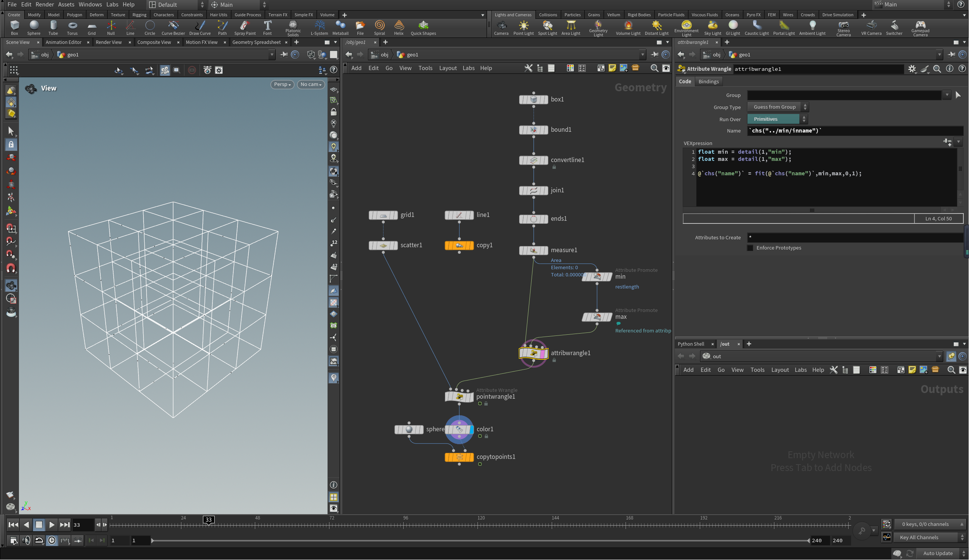Screen dimensions: 969x560
Task: Select the attribwrangle1 node in network
Action: (533, 353)
